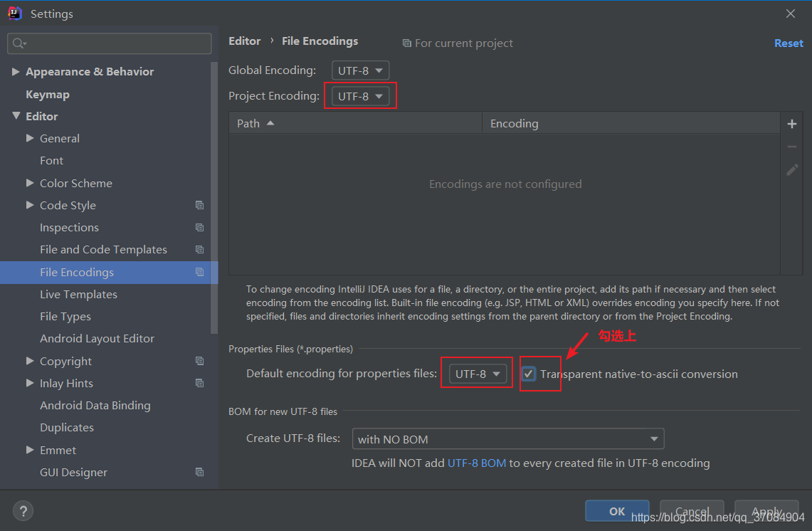Click project-level icon beside Inlay Hints
Image resolution: width=812 pixels, height=531 pixels.
pyautogui.click(x=199, y=384)
